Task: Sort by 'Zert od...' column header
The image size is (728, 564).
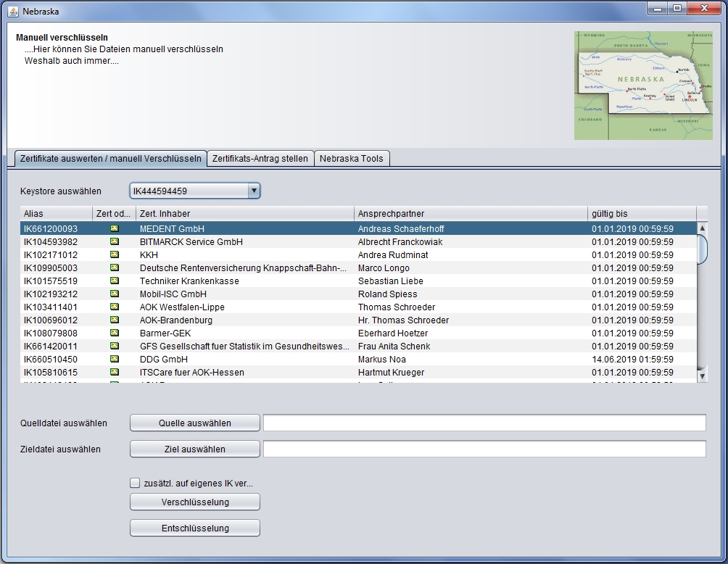Action: click(x=114, y=214)
